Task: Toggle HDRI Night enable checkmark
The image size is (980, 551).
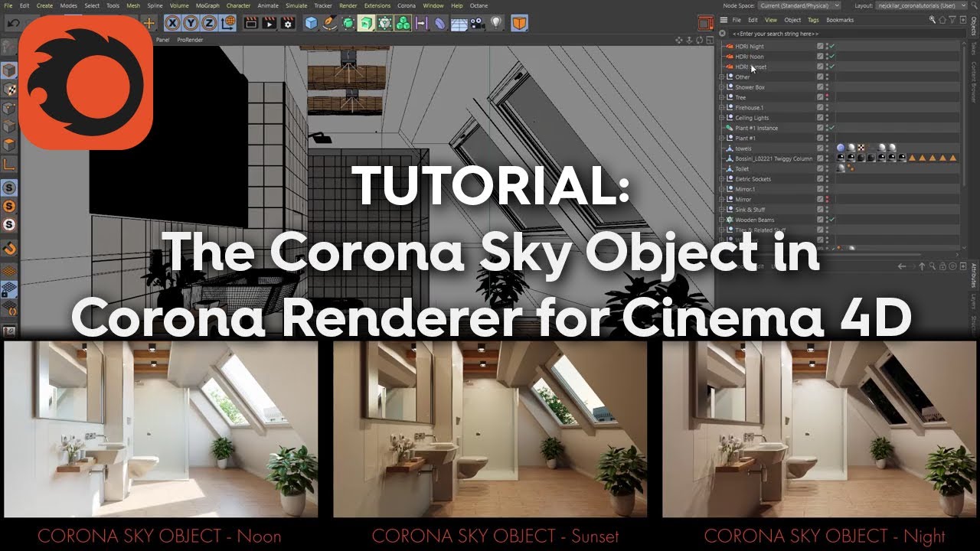Action: coord(831,47)
